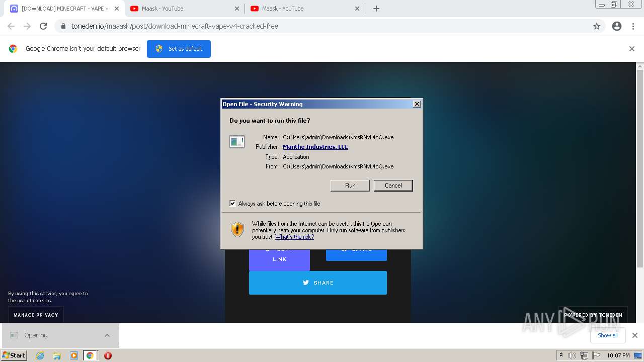Open the Windows Start menu
The height and width of the screenshot is (362, 644).
(14, 355)
